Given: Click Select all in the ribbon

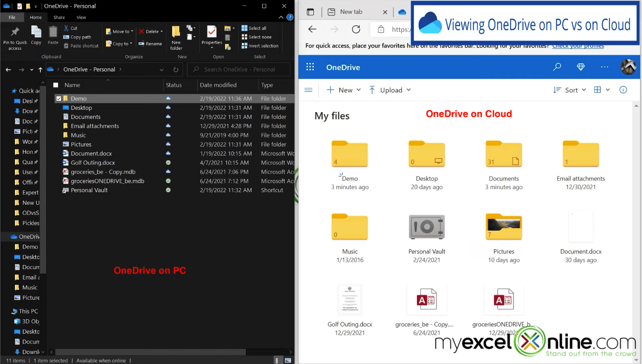Looking at the screenshot, I should tap(254, 28).
